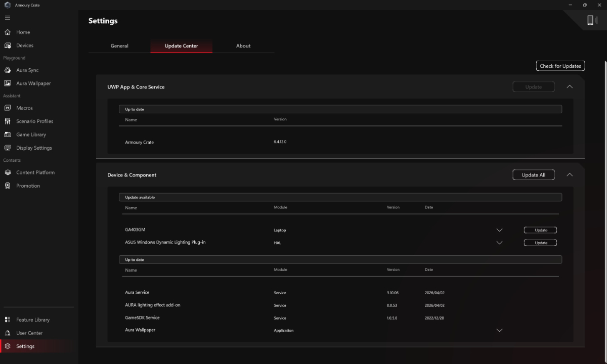Viewport: 607px width, 364px height.
Task: Click the Promotion icon
Action: pos(8,186)
